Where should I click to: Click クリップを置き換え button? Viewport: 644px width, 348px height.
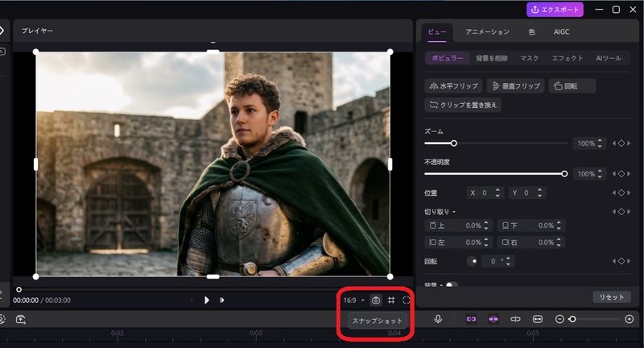tap(462, 105)
